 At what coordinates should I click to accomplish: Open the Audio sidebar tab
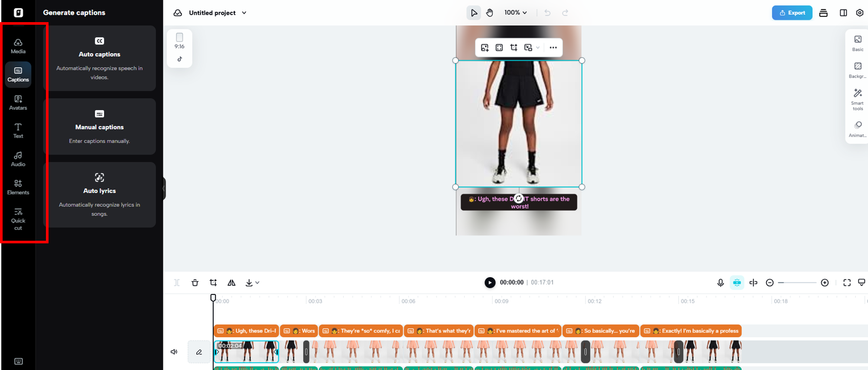tap(18, 159)
